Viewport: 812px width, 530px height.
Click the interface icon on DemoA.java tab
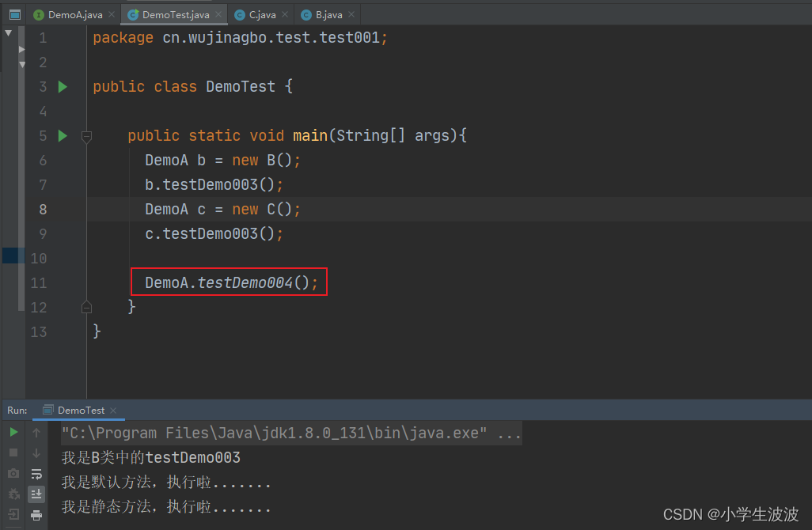point(38,15)
